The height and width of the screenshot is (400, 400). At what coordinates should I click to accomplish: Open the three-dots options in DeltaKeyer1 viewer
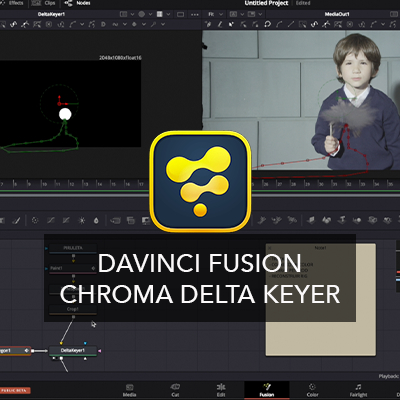pyautogui.click(x=195, y=14)
